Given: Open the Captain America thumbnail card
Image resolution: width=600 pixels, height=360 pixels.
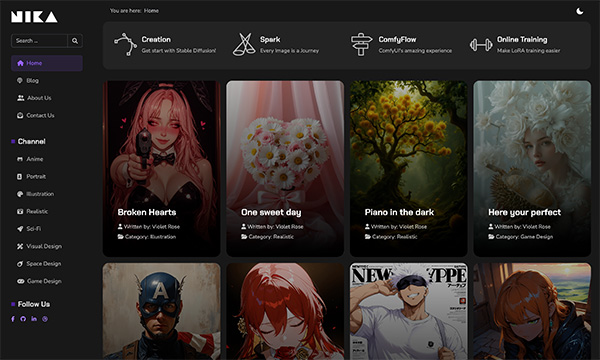Looking at the screenshot, I should (x=161, y=311).
